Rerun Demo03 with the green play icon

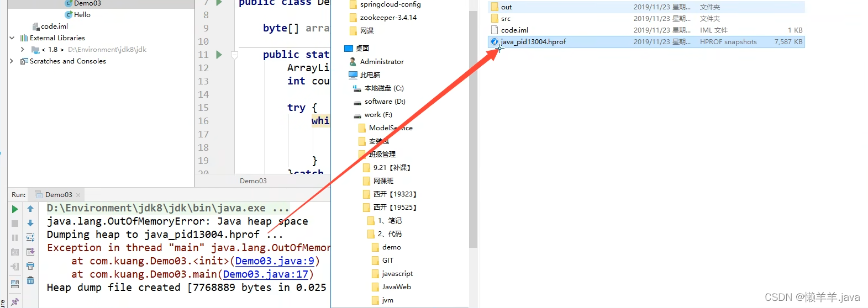coord(15,209)
